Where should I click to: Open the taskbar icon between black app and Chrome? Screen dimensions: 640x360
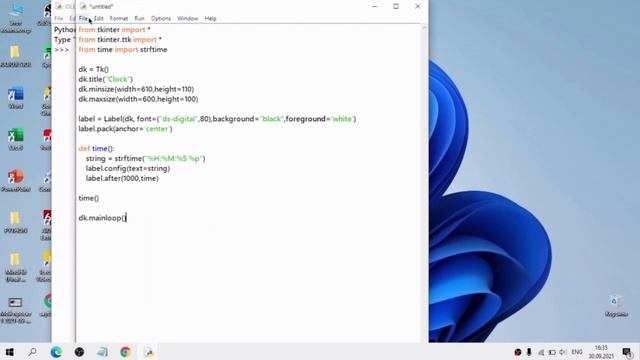pyautogui.click(x=102, y=352)
